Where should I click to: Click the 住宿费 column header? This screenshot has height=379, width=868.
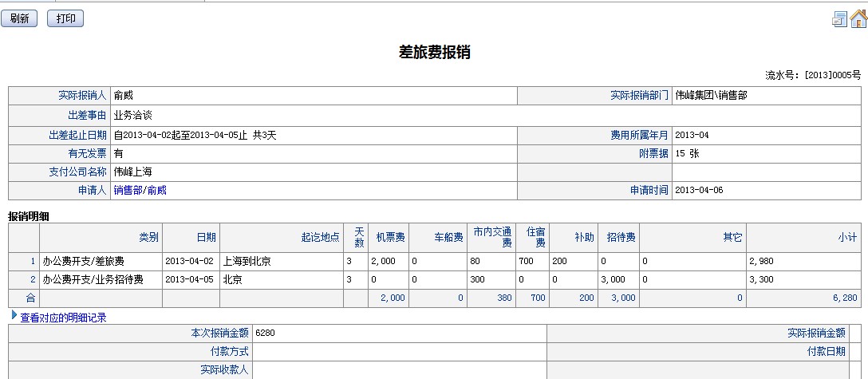click(536, 237)
